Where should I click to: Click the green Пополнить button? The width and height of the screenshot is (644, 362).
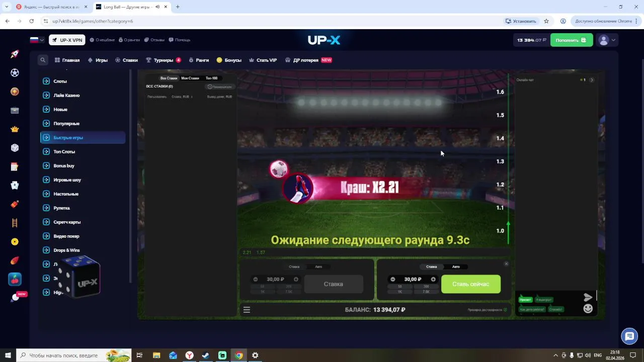[x=572, y=40]
